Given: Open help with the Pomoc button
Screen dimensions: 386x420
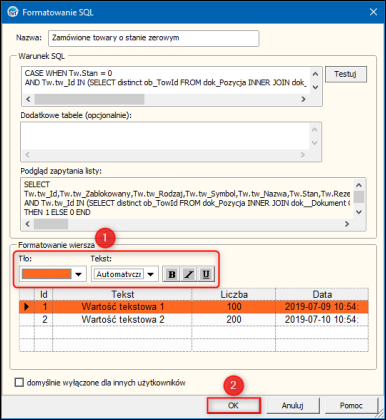Looking at the screenshot, I should [x=351, y=405].
